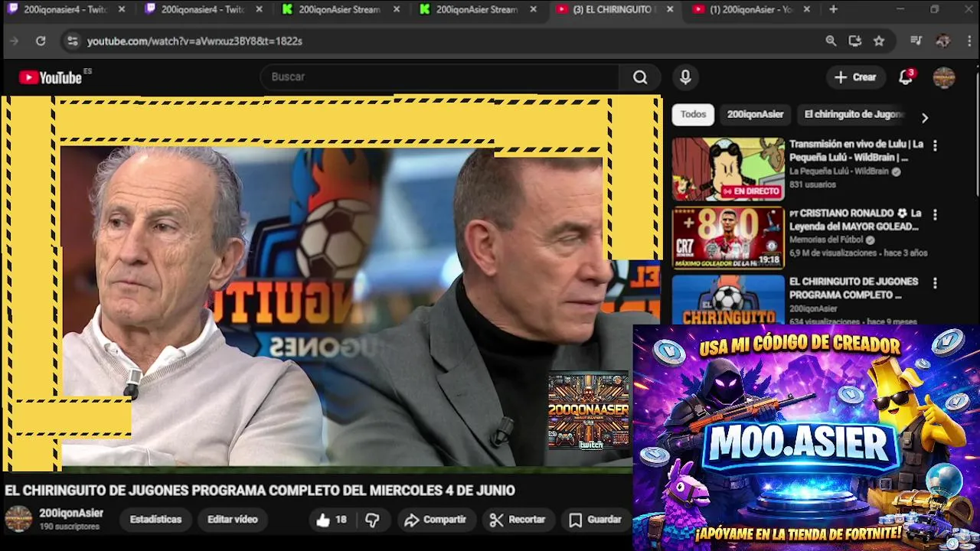Open the Chrome profile avatar
This screenshot has width=980, height=551.
point(942,41)
